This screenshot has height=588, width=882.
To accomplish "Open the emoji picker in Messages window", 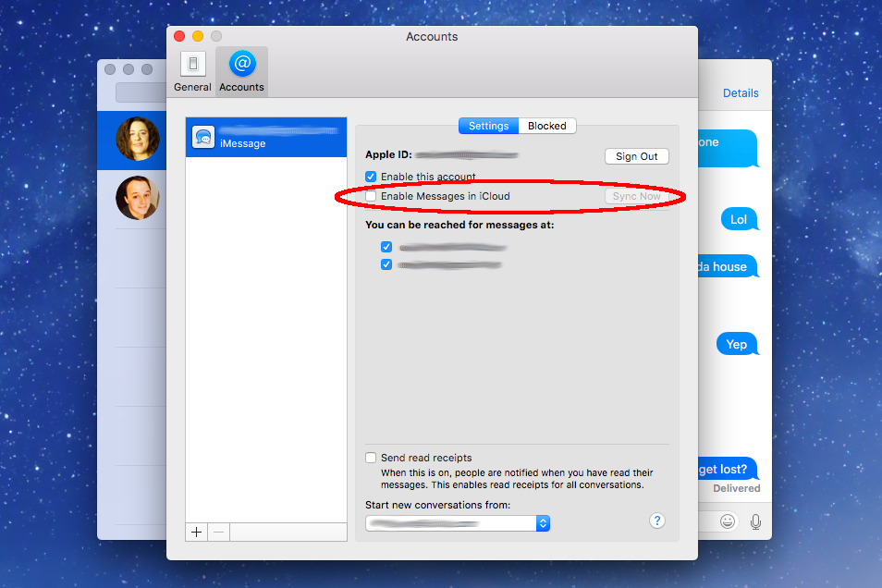I will (728, 521).
